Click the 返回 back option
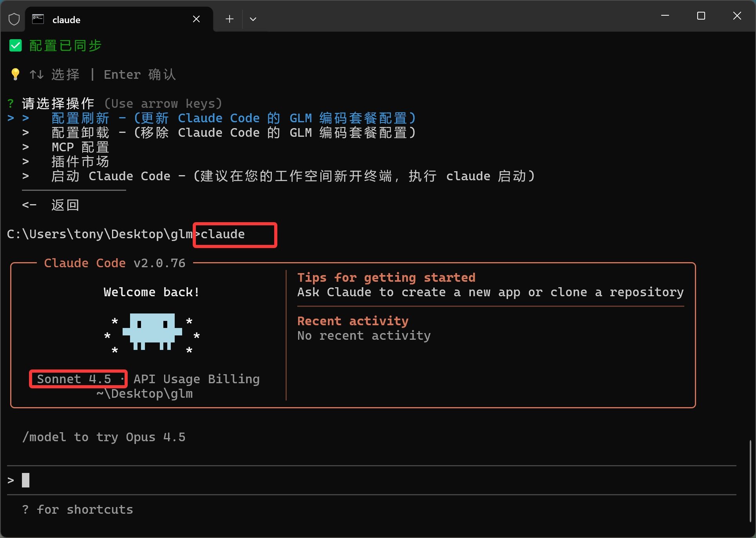Viewport: 756px width, 538px height. [65, 205]
